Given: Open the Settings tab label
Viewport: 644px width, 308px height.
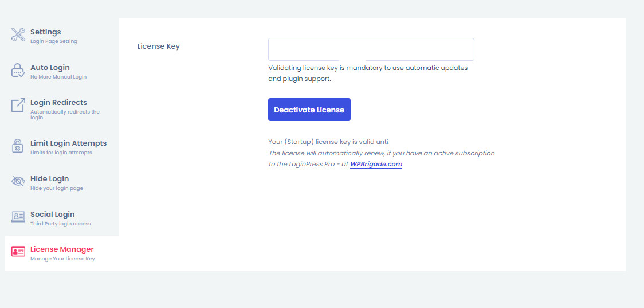Looking at the screenshot, I should (45, 32).
